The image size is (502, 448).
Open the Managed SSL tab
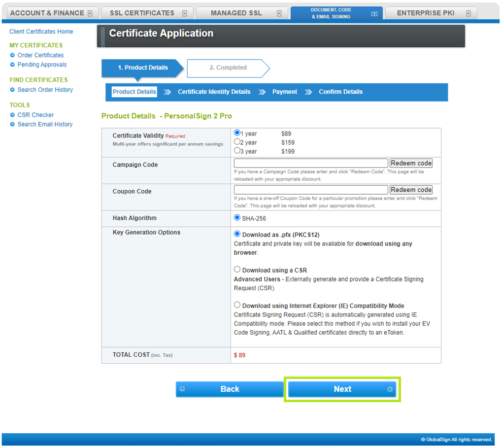242,13
